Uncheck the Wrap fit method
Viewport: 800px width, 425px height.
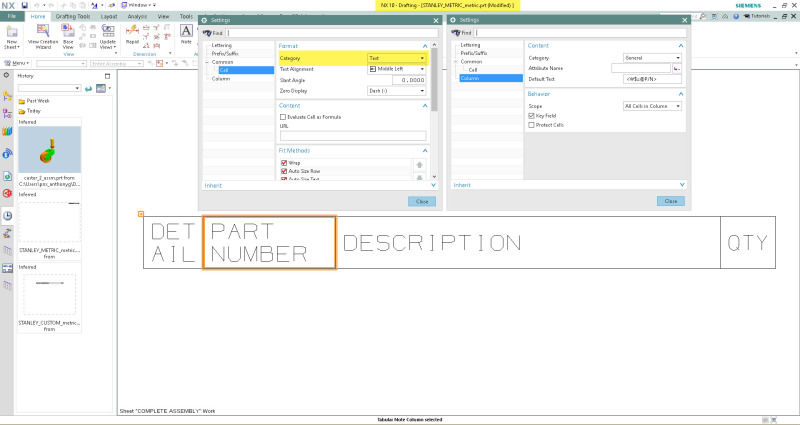[284, 163]
